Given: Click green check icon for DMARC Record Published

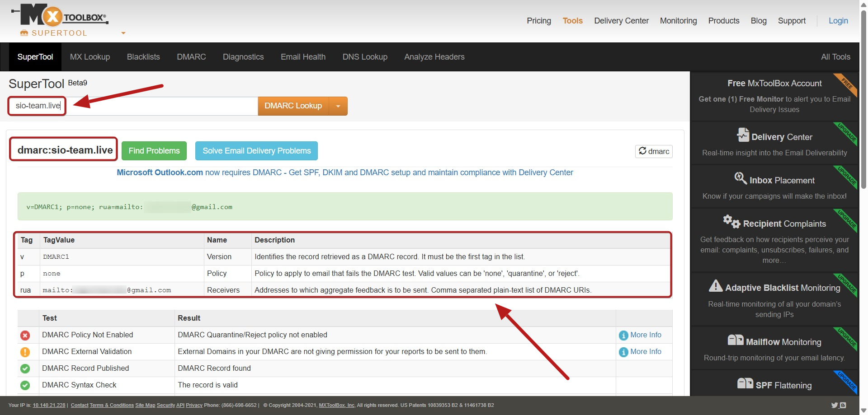Looking at the screenshot, I should click(25, 369).
